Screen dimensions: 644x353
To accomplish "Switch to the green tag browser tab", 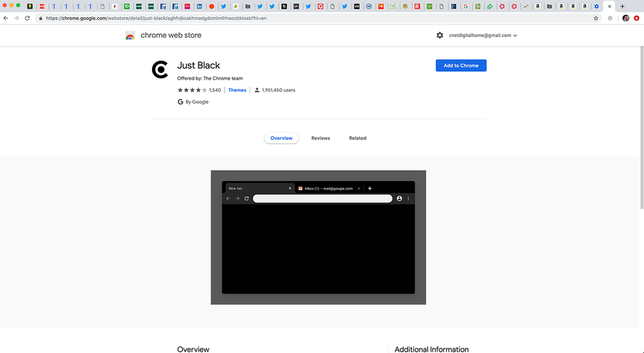I will click(x=489, y=6).
